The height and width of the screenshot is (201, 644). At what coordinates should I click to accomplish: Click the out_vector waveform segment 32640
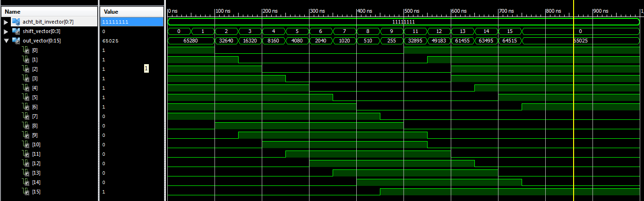226,41
